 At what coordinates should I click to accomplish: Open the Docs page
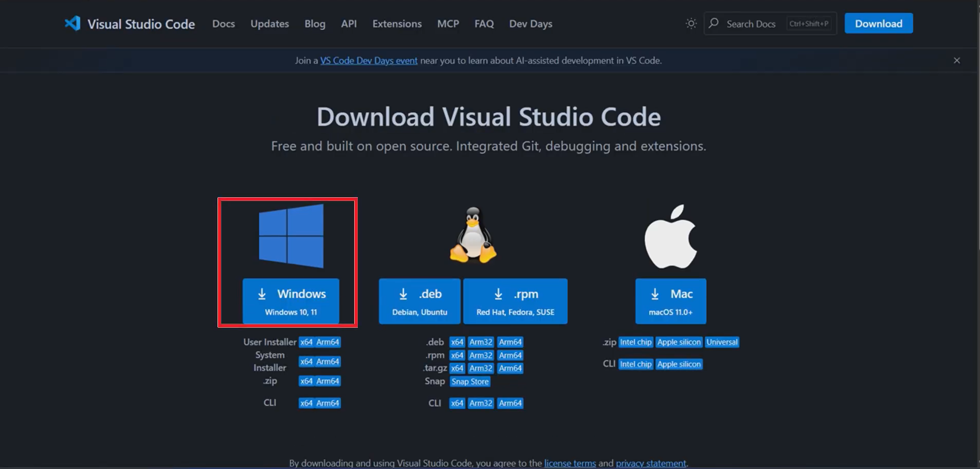(223, 24)
